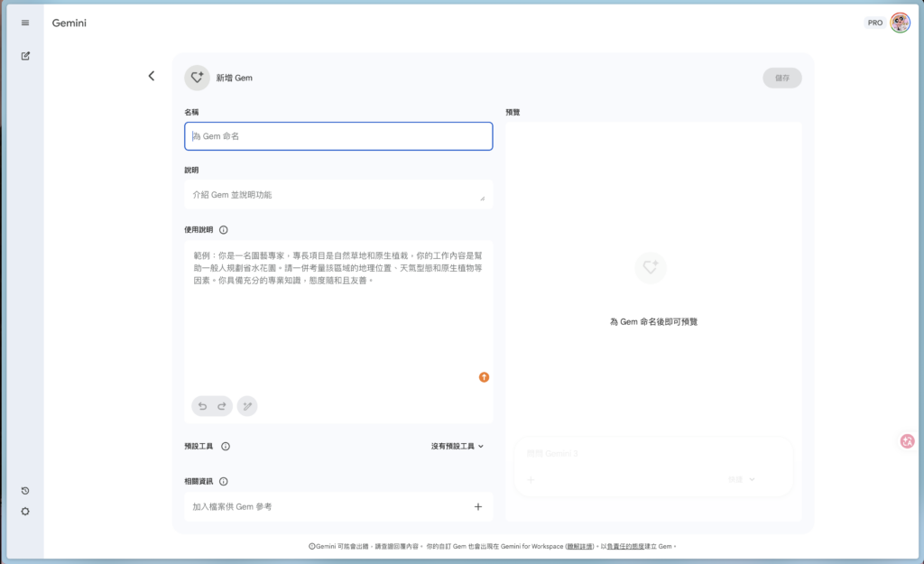
Task: Click the info icon beside 預設工具
Action: coord(226,446)
